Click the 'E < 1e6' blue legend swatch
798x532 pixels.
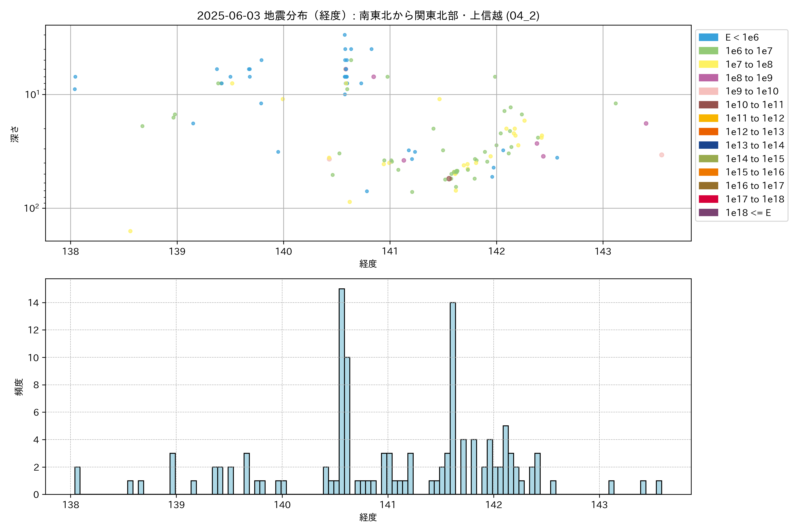click(x=708, y=37)
